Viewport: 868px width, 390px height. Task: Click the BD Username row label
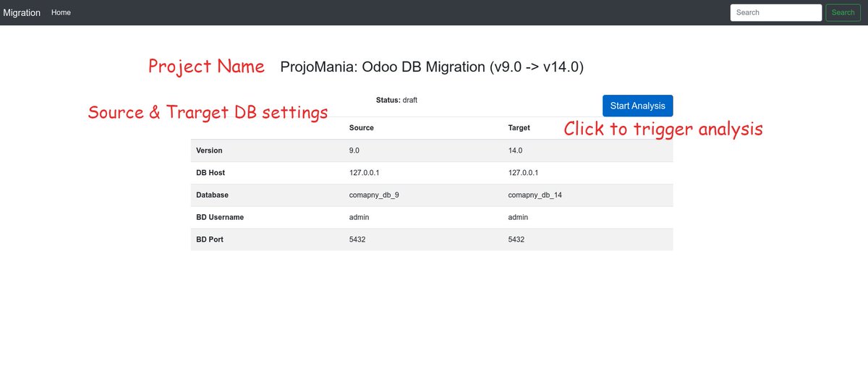pyautogui.click(x=220, y=217)
